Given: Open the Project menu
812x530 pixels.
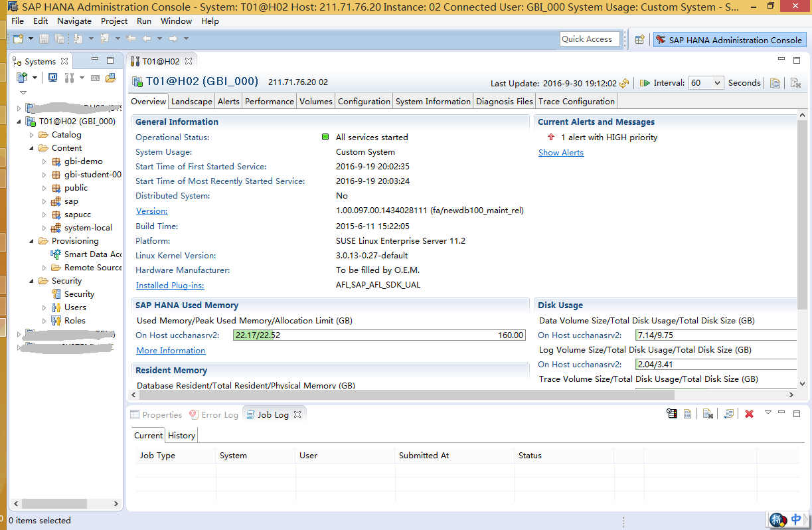Looking at the screenshot, I should point(114,21).
